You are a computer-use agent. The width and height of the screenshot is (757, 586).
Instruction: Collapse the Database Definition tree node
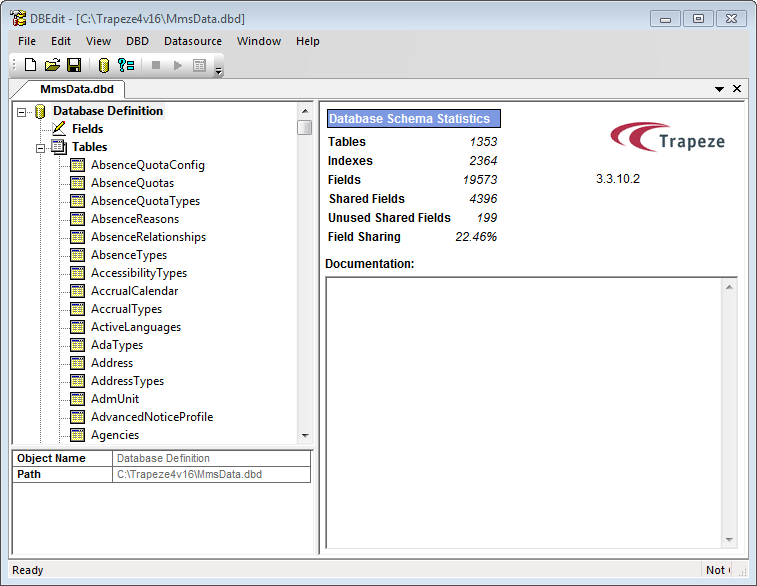click(21, 111)
